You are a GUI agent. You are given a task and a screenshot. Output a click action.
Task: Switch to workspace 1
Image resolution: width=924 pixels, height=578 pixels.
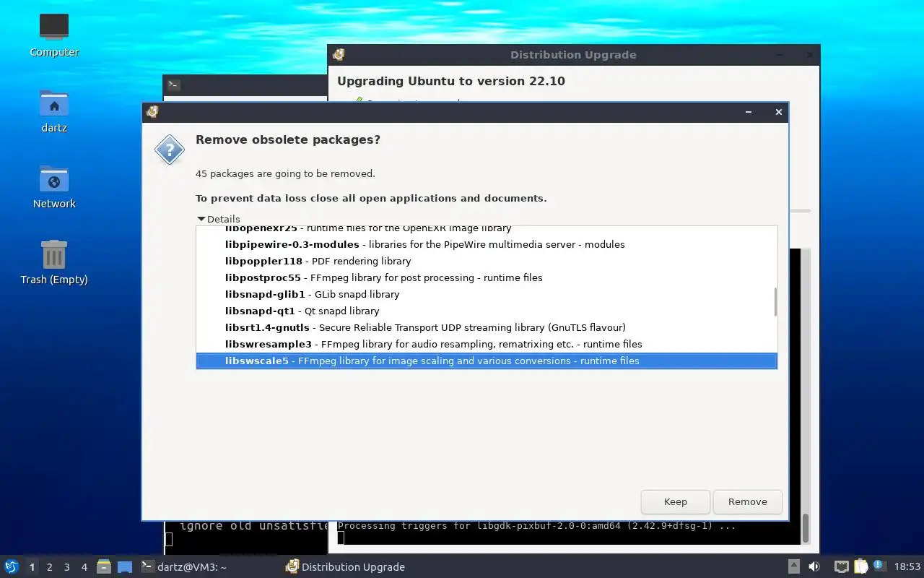[x=32, y=567]
